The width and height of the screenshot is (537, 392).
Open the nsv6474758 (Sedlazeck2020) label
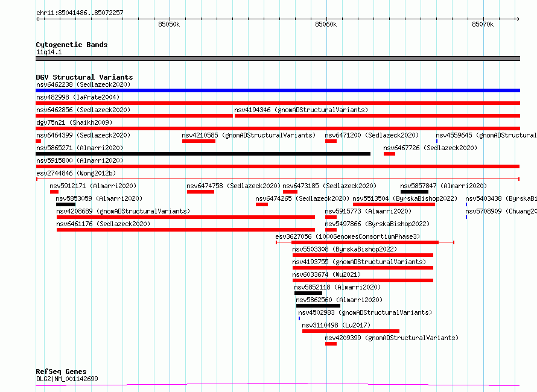click(x=234, y=186)
